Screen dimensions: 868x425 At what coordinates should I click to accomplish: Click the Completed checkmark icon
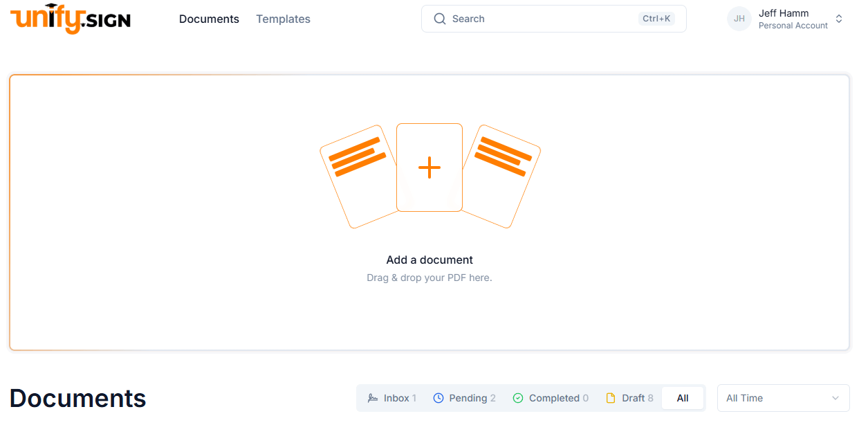517,397
